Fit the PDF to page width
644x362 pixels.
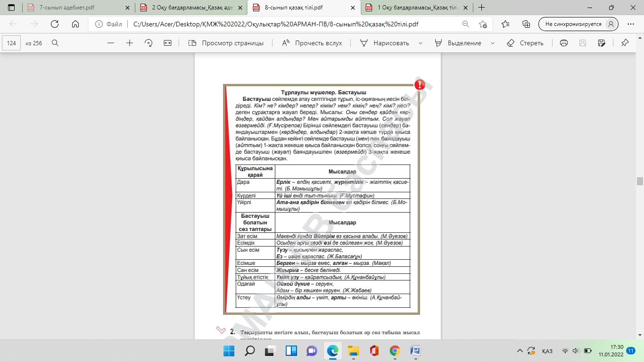(167, 43)
